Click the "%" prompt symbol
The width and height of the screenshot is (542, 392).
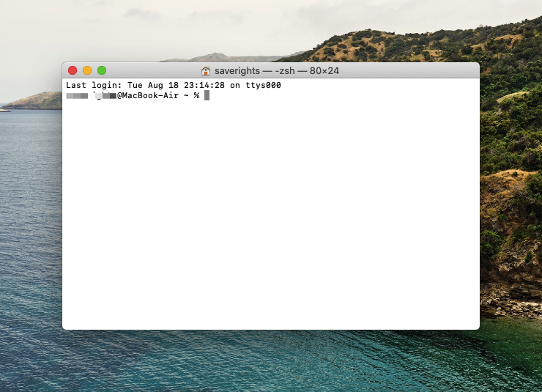[196, 95]
